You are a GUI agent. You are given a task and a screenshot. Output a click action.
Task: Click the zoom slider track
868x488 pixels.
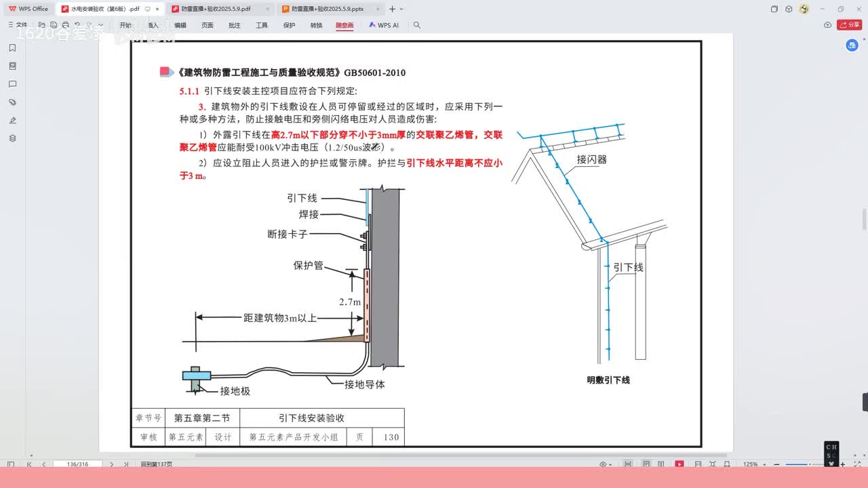coord(805,464)
